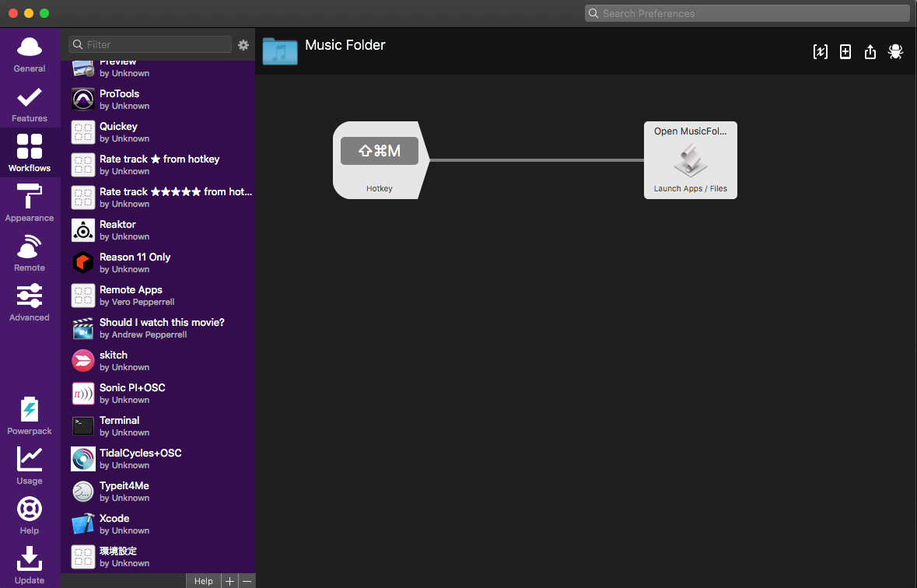Open workflow list options gear
Viewport: 917px width, 588px height.
pyautogui.click(x=243, y=44)
